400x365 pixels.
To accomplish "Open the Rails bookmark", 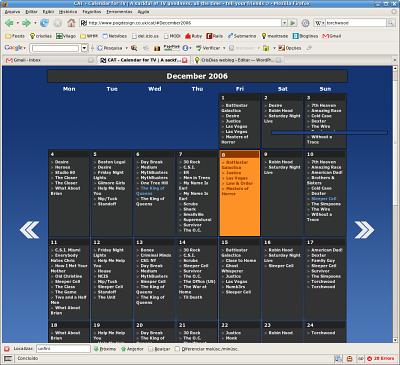I will click(215, 36).
